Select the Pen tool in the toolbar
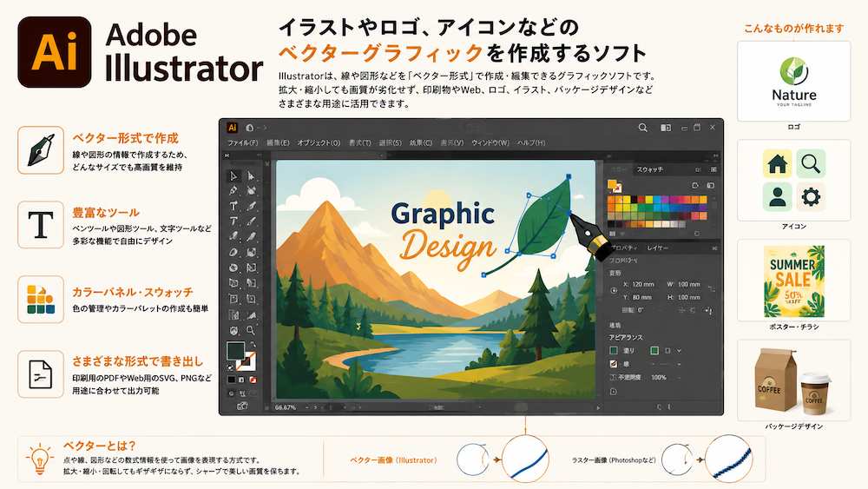This screenshot has width=868, height=489. coord(233,190)
